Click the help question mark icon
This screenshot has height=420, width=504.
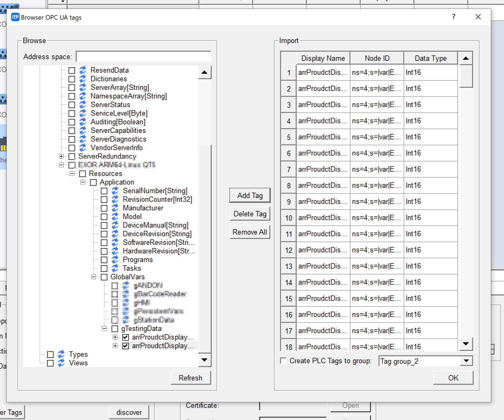(453, 17)
